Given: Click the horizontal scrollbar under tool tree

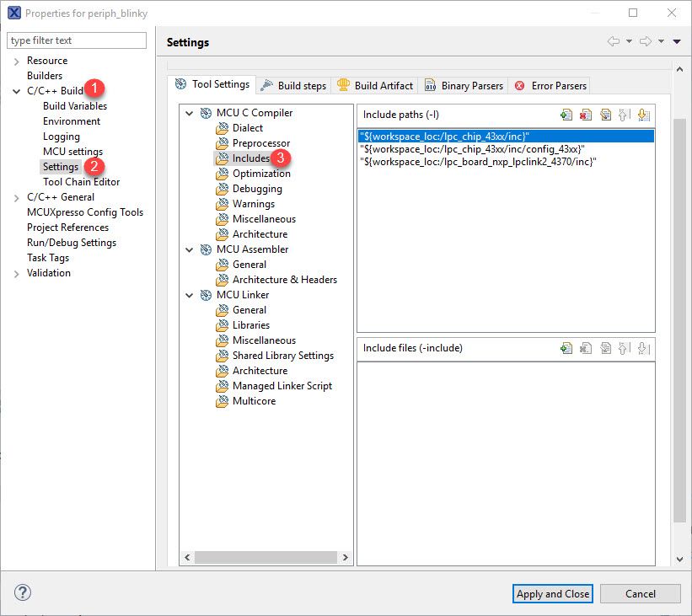Looking at the screenshot, I should [266, 558].
